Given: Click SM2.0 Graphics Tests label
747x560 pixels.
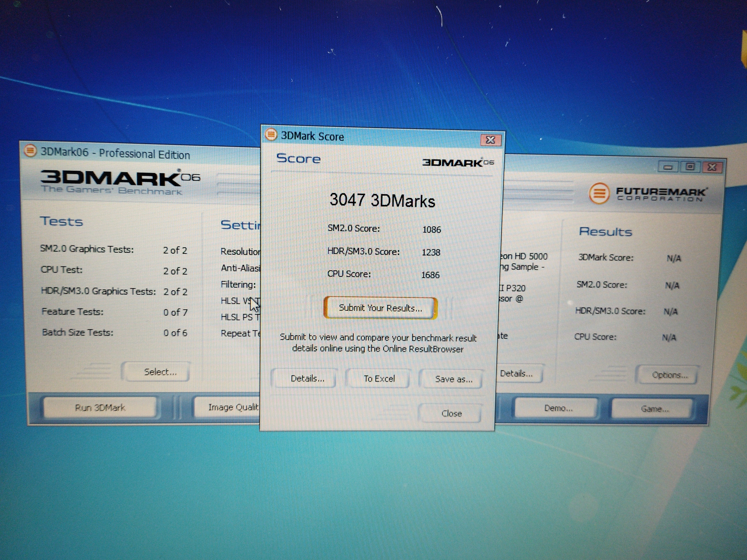Looking at the screenshot, I should [x=87, y=249].
